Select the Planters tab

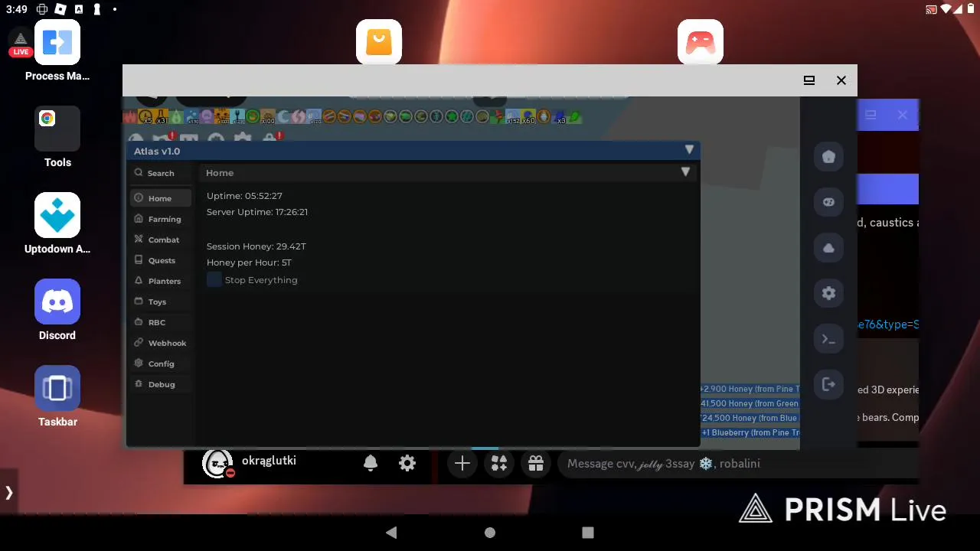[160, 281]
